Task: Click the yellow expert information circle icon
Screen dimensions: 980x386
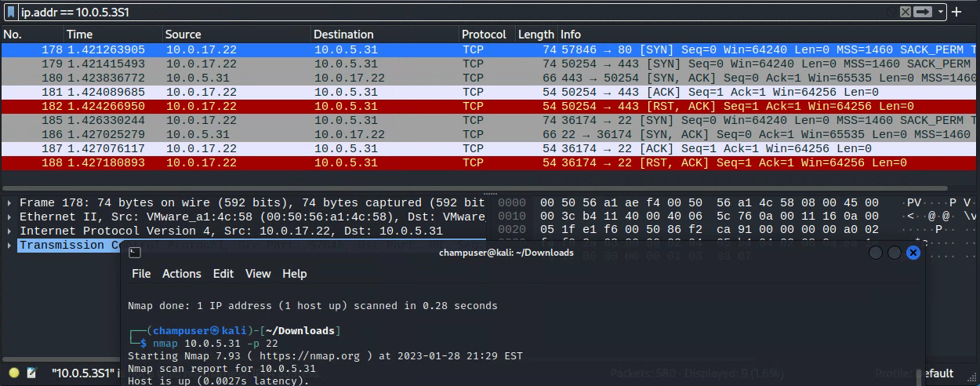Action: pos(13,373)
